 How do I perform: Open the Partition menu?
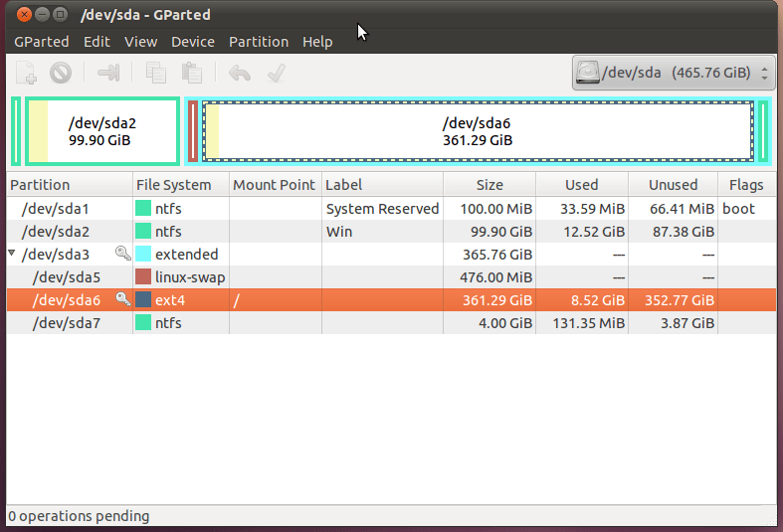pyautogui.click(x=259, y=42)
